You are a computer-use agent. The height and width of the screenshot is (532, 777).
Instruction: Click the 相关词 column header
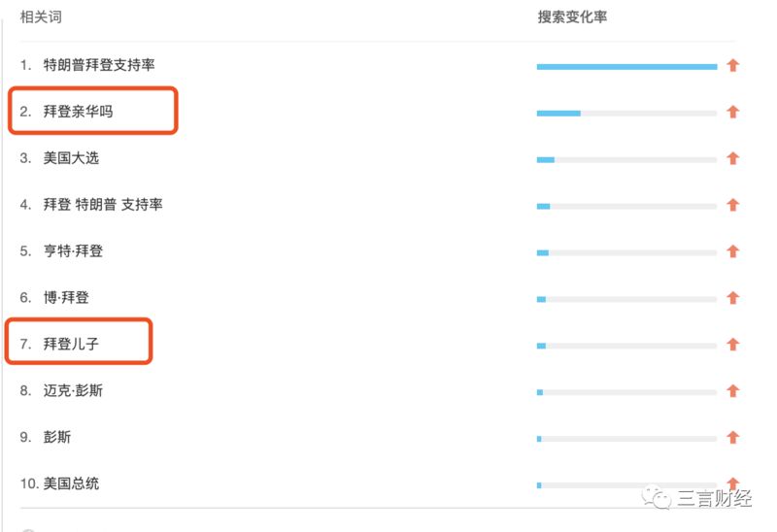point(41,17)
